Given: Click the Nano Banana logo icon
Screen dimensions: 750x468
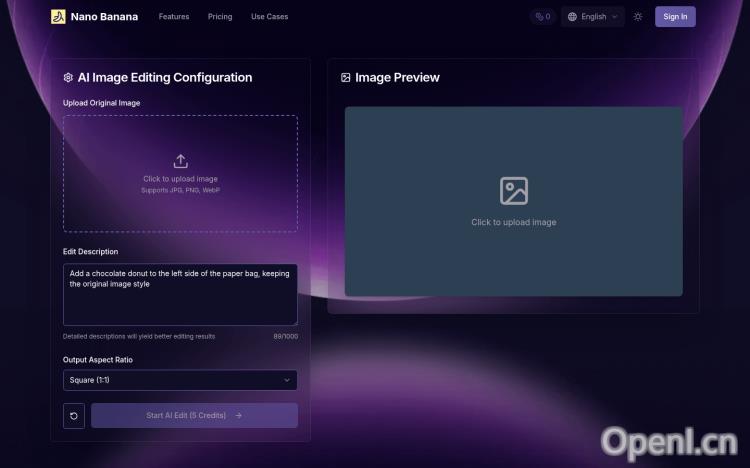Looking at the screenshot, I should pyautogui.click(x=58, y=17).
